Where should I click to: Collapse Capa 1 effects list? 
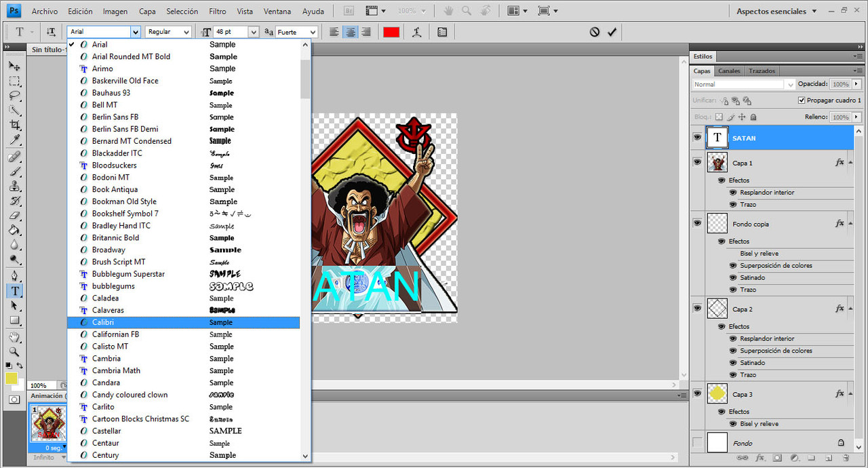850,163
